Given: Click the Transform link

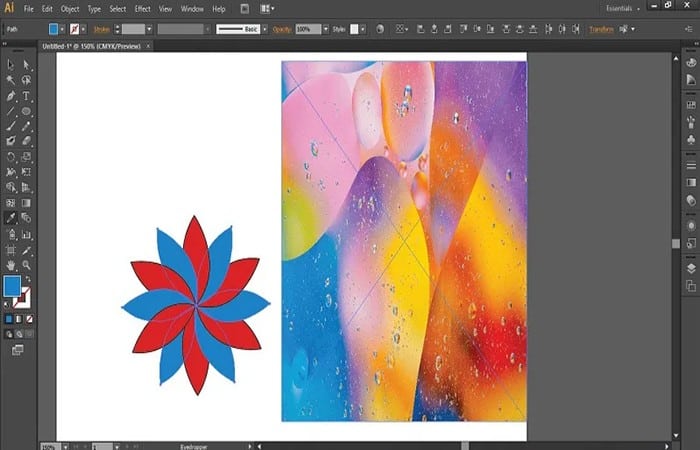Looking at the screenshot, I should pos(601,29).
